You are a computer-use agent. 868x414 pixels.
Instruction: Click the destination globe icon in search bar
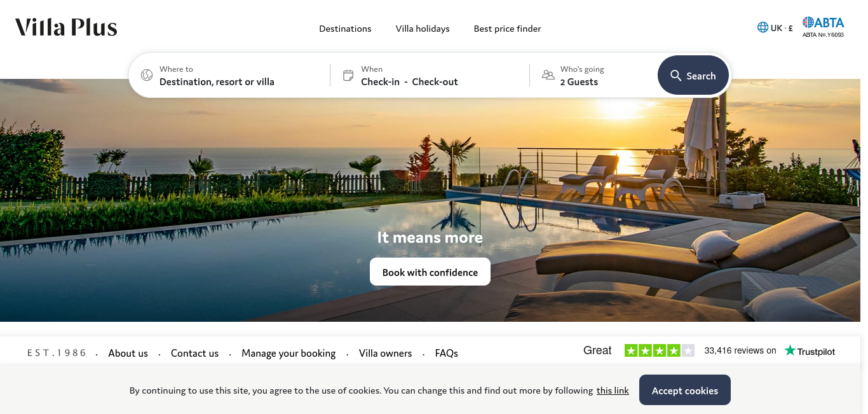[x=147, y=75]
